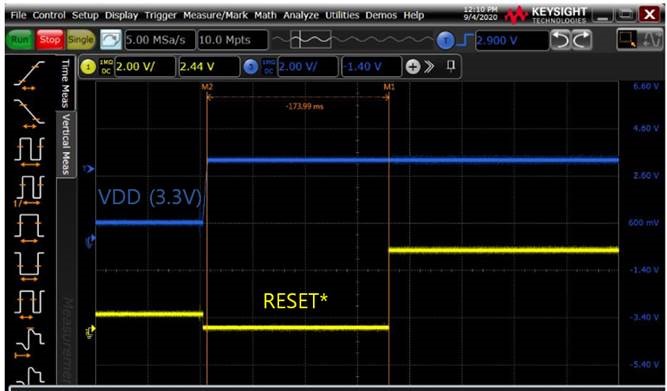Edit the 10.0 Mpts memory depth field
The height and width of the screenshot is (391, 667).
pyautogui.click(x=233, y=40)
